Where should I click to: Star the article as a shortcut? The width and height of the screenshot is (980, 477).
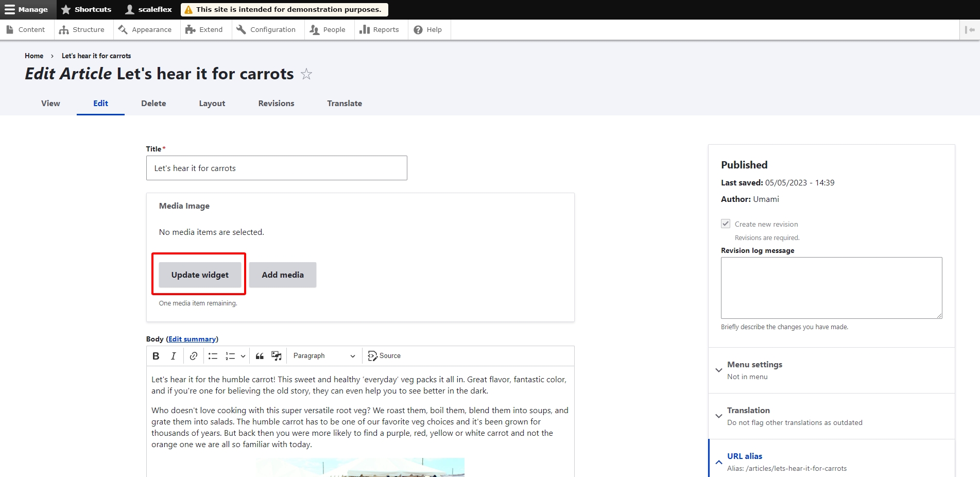pyautogui.click(x=306, y=74)
